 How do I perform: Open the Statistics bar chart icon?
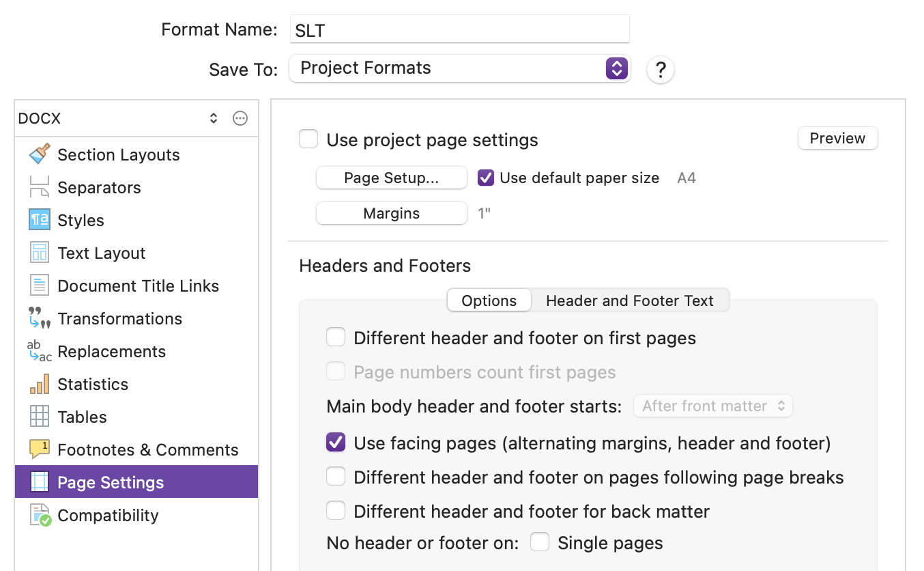click(40, 384)
